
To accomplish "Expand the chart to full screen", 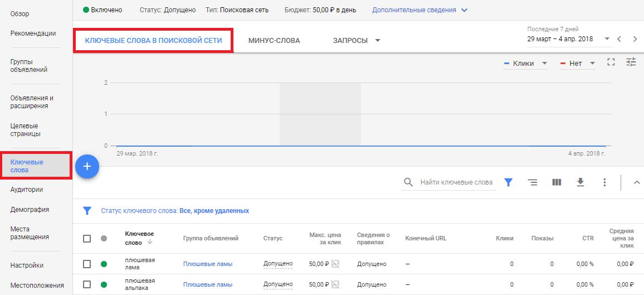I will (x=611, y=62).
